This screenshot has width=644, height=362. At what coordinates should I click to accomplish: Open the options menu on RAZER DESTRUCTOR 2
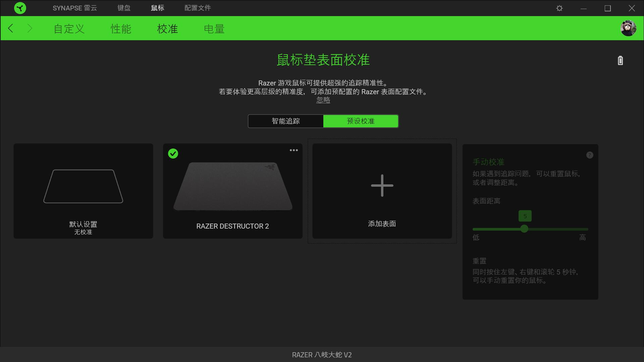(x=293, y=150)
